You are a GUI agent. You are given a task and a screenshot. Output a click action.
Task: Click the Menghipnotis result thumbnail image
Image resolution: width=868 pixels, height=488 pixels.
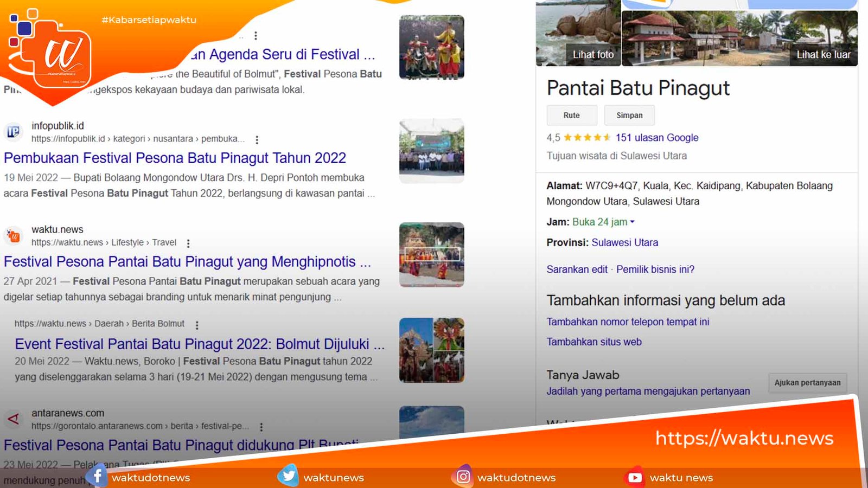[432, 254]
